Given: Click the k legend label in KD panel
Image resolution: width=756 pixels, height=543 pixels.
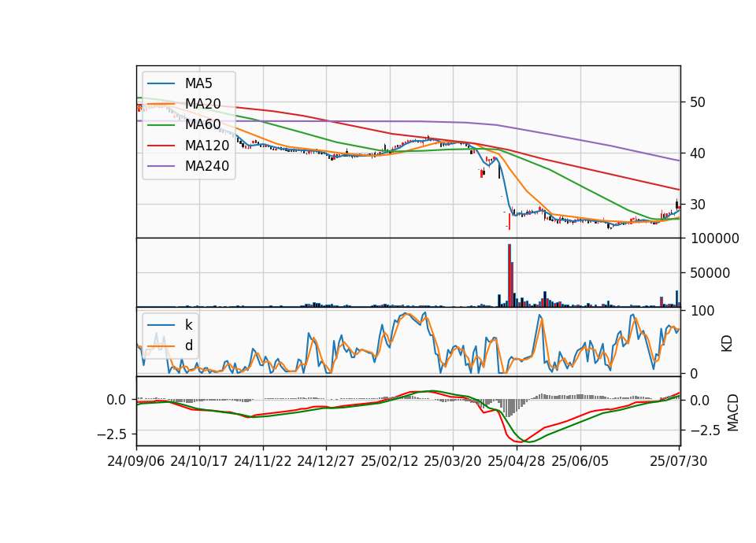Looking at the screenshot, I should (188, 325).
